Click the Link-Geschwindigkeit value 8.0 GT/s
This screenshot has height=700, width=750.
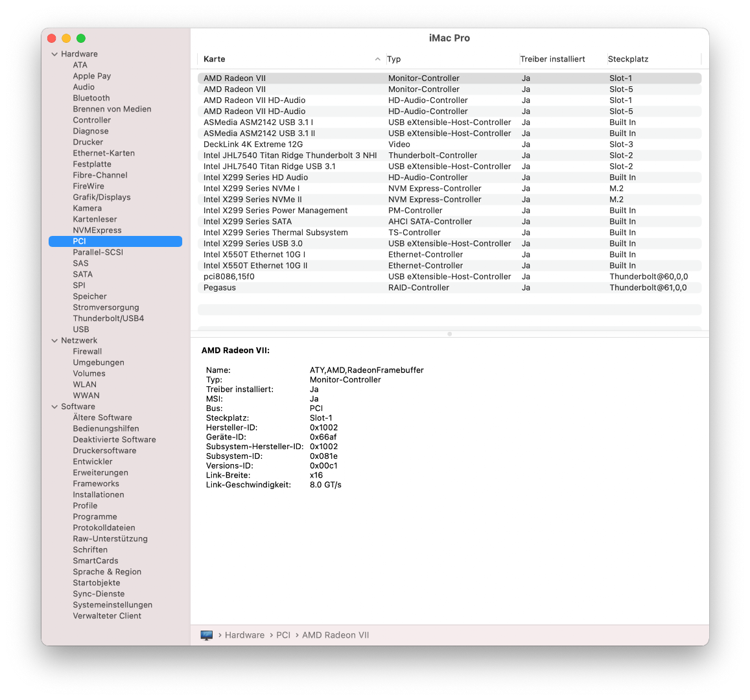(325, 485)
